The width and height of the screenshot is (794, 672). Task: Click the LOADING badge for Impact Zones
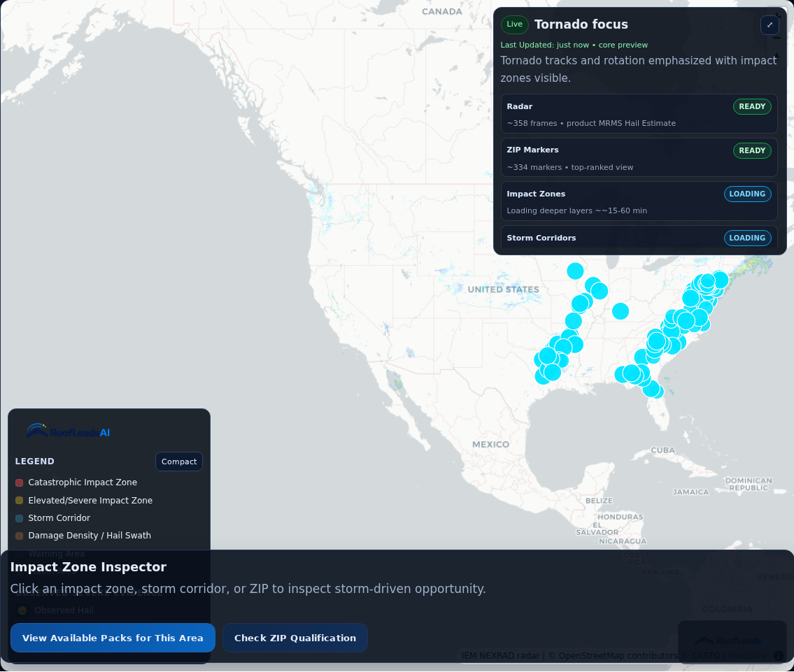[747, 194]
